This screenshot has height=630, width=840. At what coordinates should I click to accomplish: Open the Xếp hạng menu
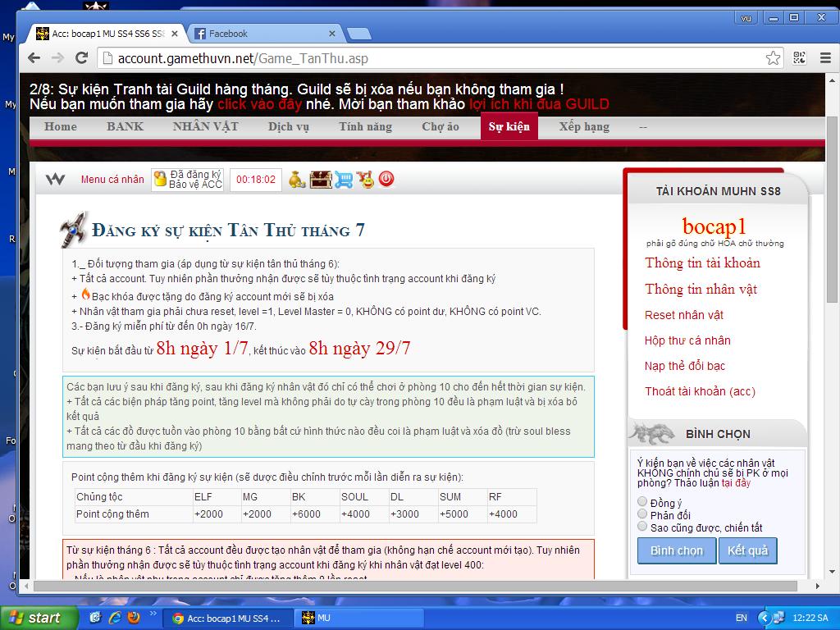point(584,127)
